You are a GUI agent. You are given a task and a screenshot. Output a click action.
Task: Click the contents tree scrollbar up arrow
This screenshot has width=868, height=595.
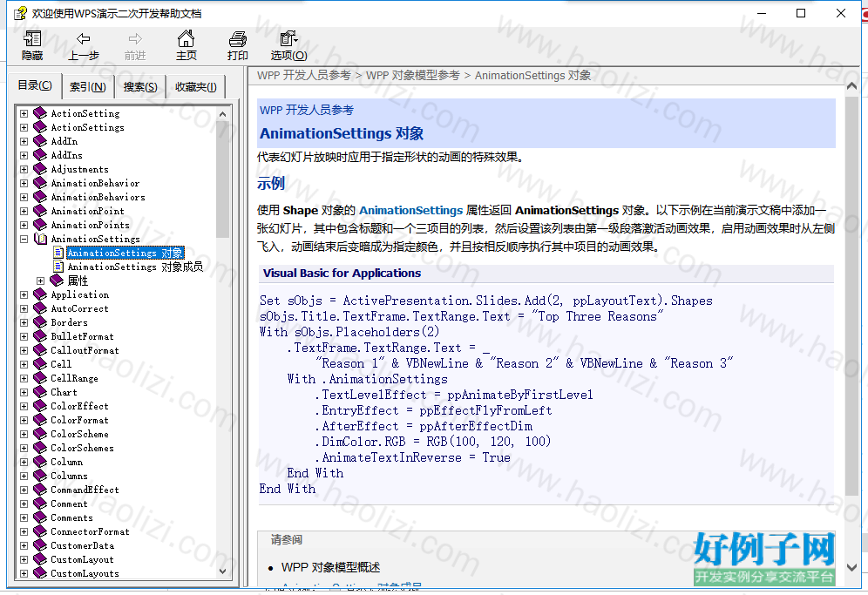click(222, 114)
